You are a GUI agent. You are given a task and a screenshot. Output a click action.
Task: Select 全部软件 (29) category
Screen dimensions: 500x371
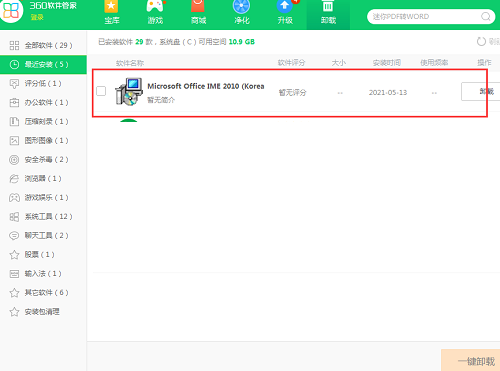coord(43,45)
